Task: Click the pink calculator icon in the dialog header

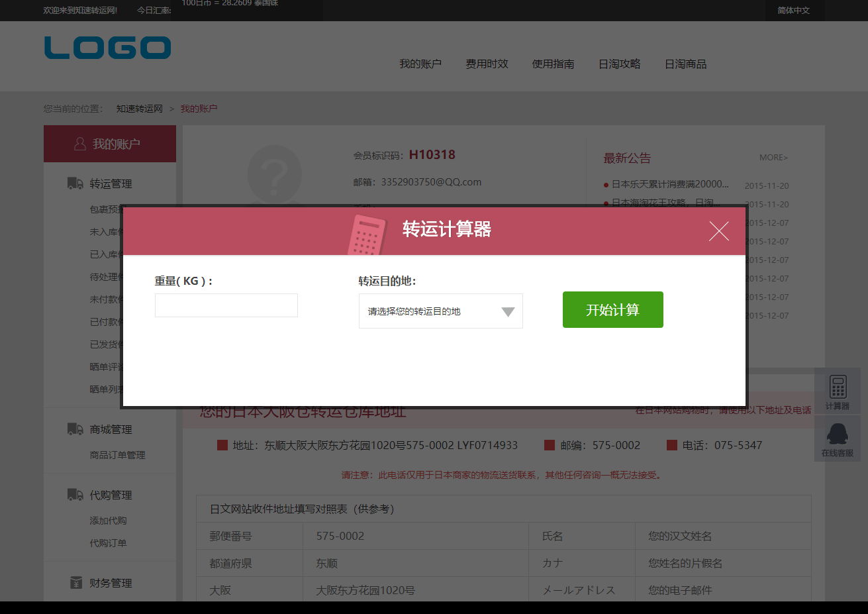Action: tap(366, 235)
